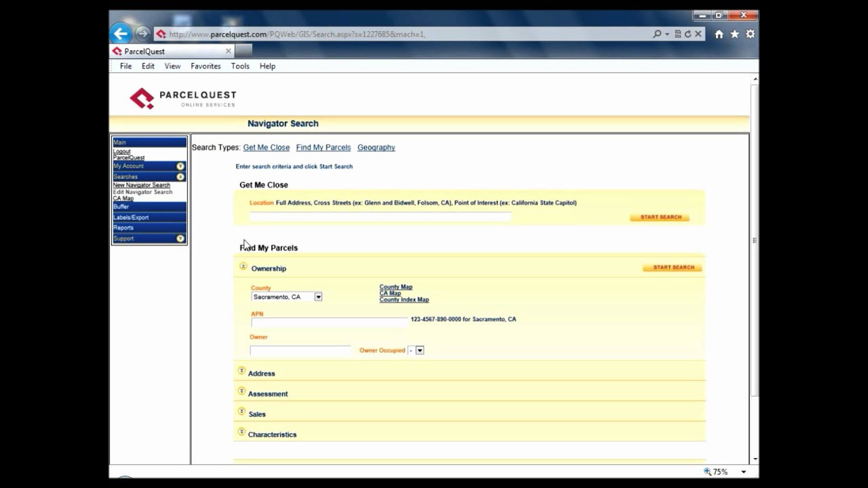
Task: Stop loading with the address bar X icon
Action: [x=698, y=34]
